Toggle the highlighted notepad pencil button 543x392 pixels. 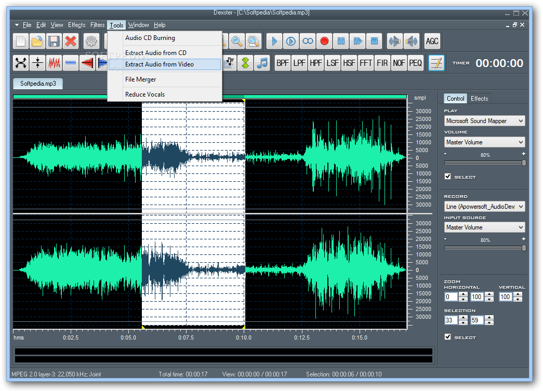[436, 63]
